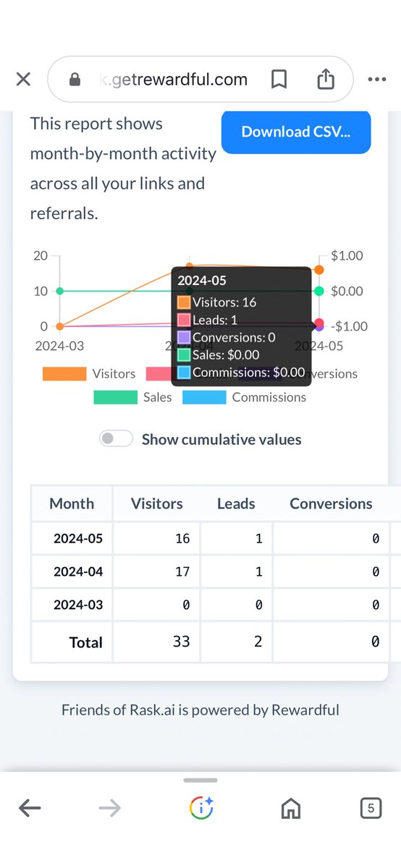Open the share sheet icon
The width and height of the screenshot is (401, 868).
[x=326, y=78]
